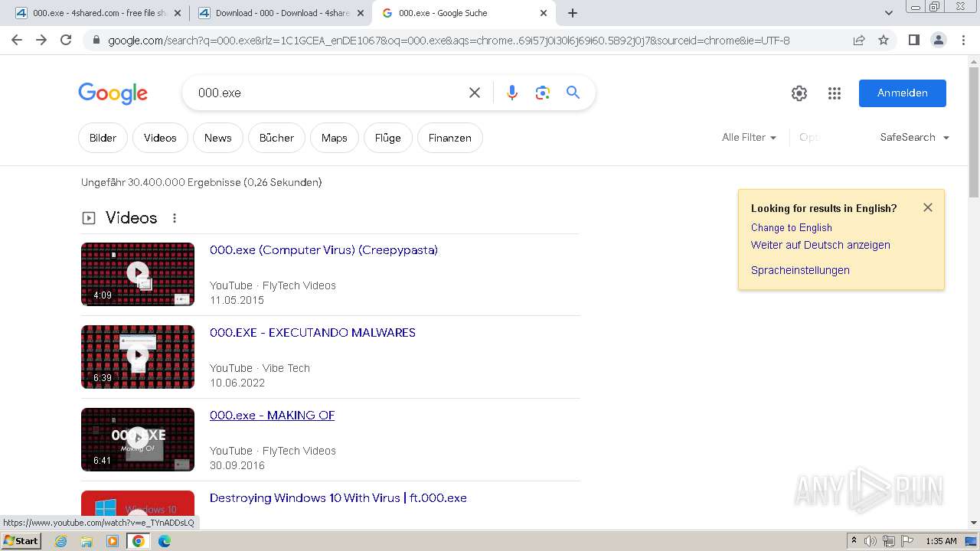Click the blue Anmelden sign-in button
This screenshot has height=551, width=980.
[903, 93]
